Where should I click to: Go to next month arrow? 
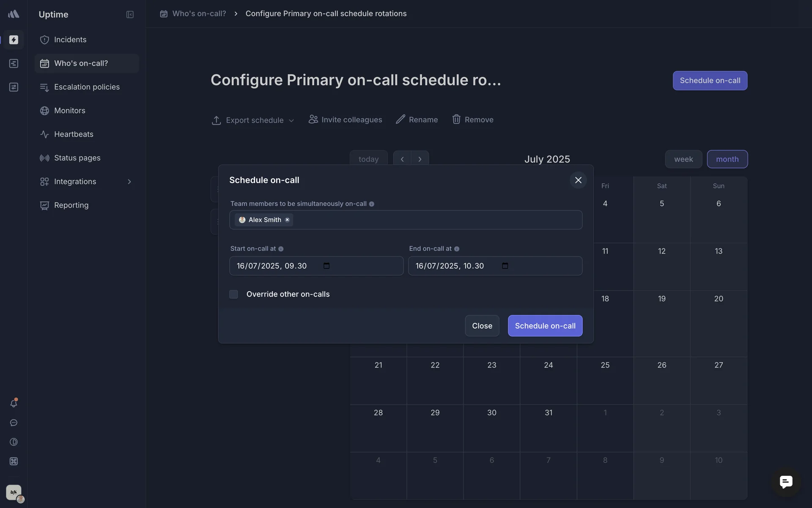tap(420, 159)
